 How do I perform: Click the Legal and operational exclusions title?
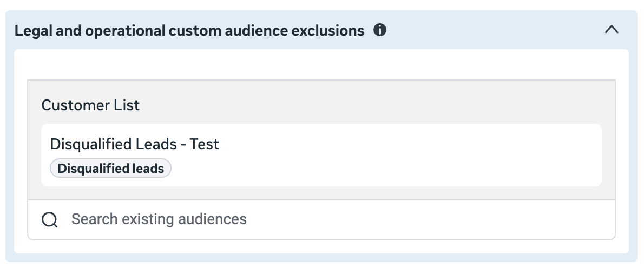[189, 30]
